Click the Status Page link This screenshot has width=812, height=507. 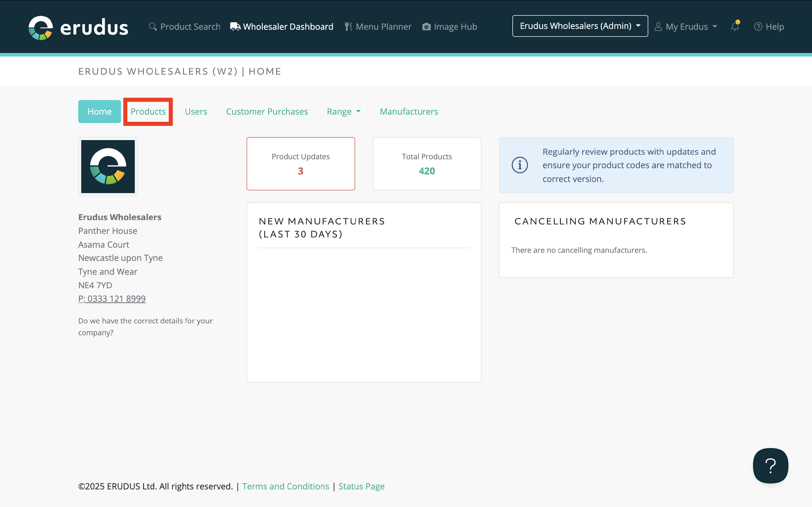pyautogui.click(x=361, y=486)
